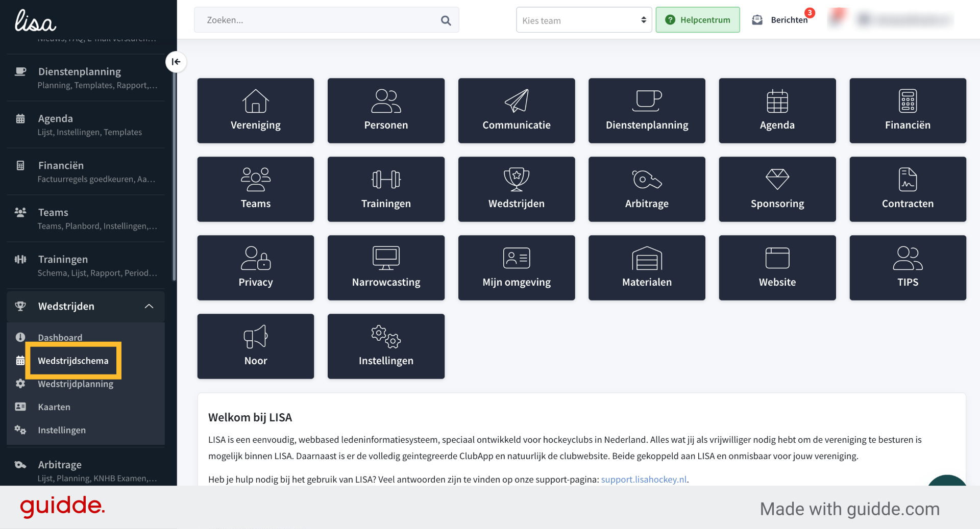This screenshot has height=529, width=980.
Task: Open the Instellingen gears tile
Action: [x=386, y=346]
